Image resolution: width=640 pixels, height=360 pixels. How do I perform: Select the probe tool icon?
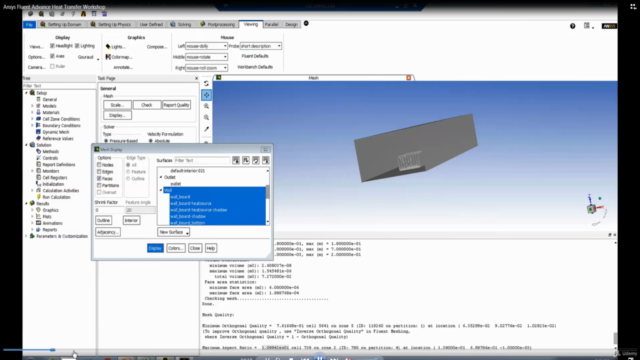point(206,129)
